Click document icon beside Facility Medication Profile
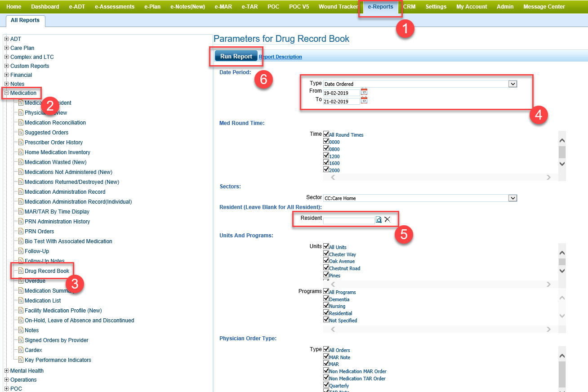 pyautogui.click(x=21, y=310)
